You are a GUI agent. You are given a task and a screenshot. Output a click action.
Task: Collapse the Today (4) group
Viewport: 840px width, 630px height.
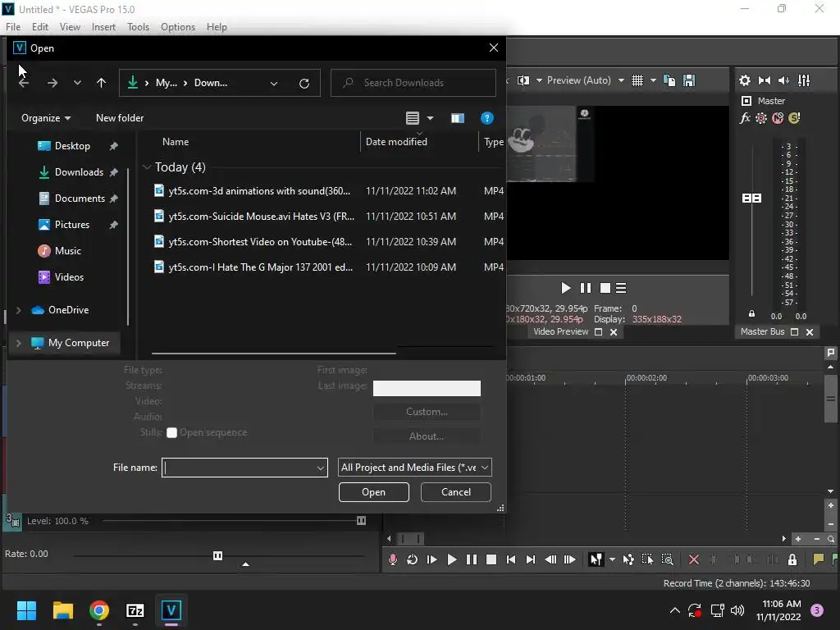coord(147,167)
